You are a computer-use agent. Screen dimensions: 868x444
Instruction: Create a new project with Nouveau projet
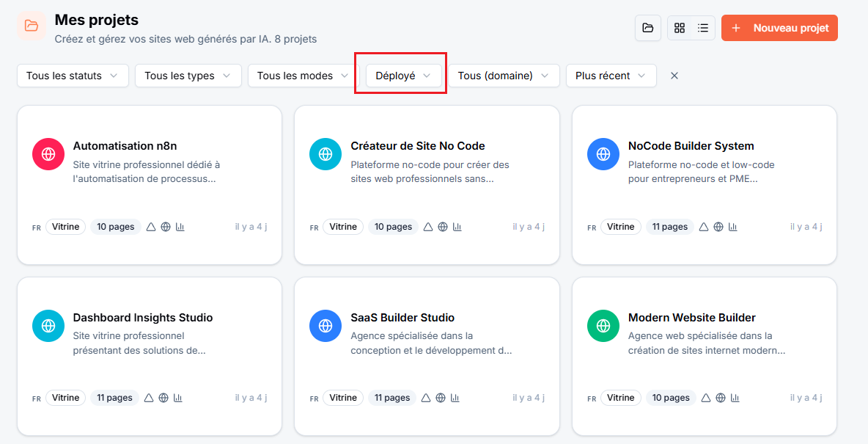779,28
